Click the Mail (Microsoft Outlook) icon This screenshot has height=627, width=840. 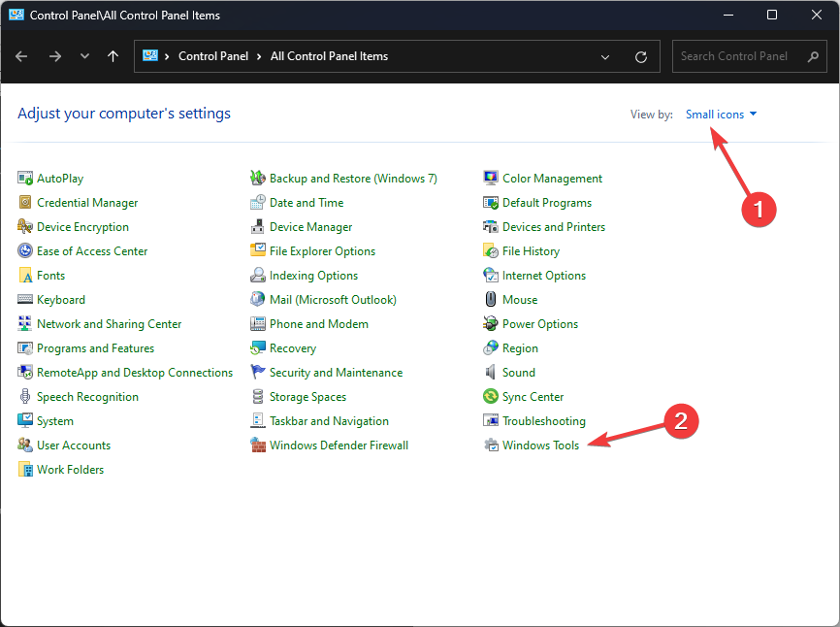pyautogui.click(x=258, y=300)
